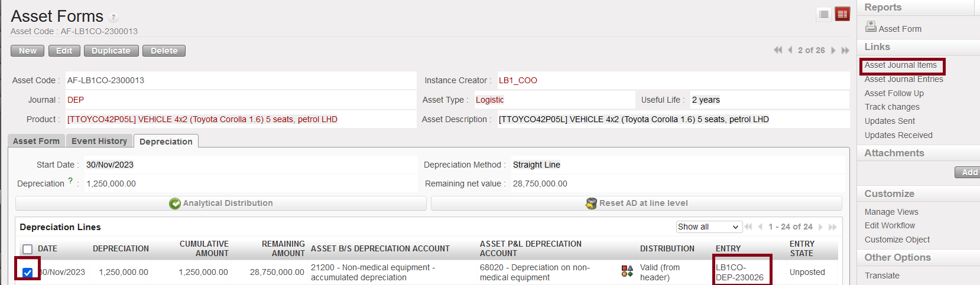Open Updates Sent link
Screen dimensions: 980x285
[x=890, y=121]
